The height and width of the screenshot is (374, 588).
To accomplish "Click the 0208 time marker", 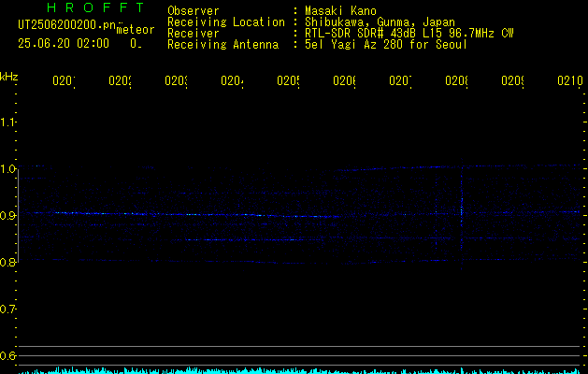I will [457, 80].
